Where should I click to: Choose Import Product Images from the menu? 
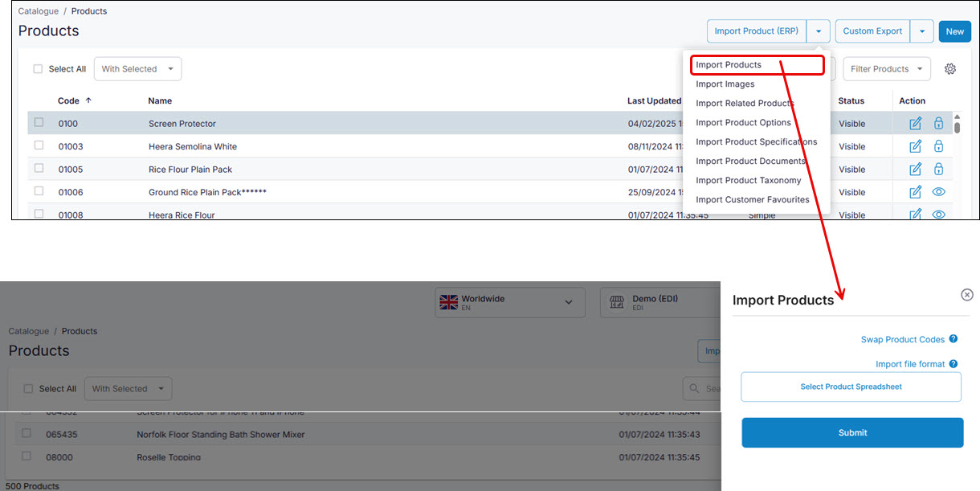(725, 84)
